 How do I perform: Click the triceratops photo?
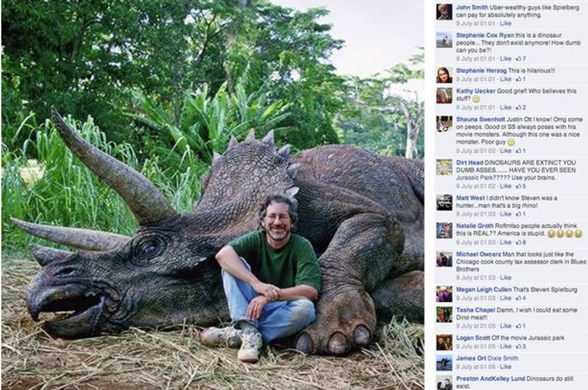click(x=212, y=195)
